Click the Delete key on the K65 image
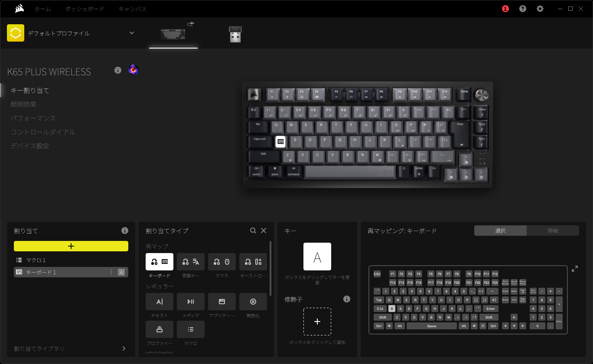The width and height of the screenshot is (593, 364). [464, 94]
